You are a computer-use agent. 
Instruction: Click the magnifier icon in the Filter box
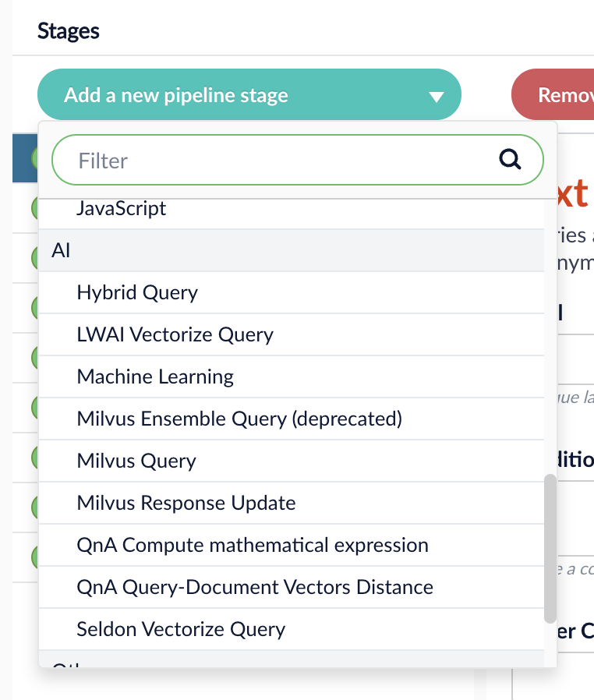(x=510, y=160)
